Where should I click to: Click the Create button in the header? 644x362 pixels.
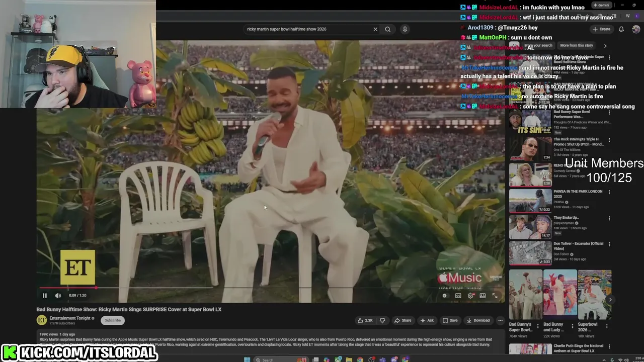click(x=601, y=29)
